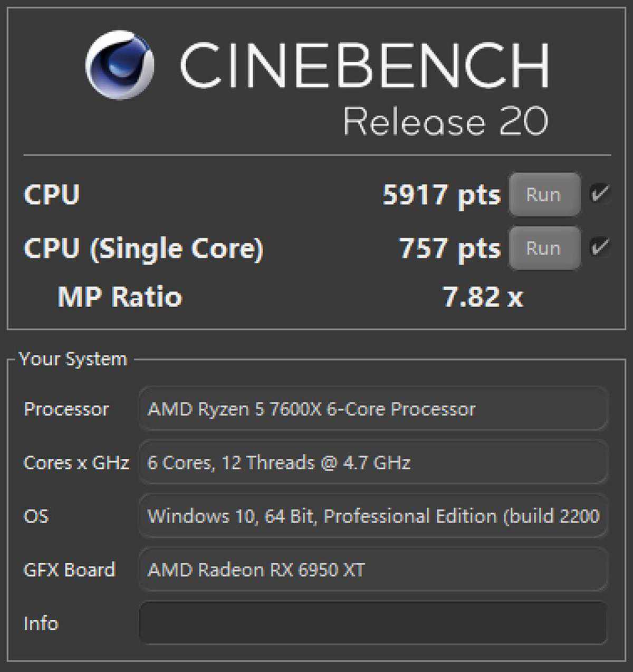Toggle the CPU (Single Core) test checkbox
Viewport: 633px width, 672px height.
pyautogui.click(x=600, y=247)
